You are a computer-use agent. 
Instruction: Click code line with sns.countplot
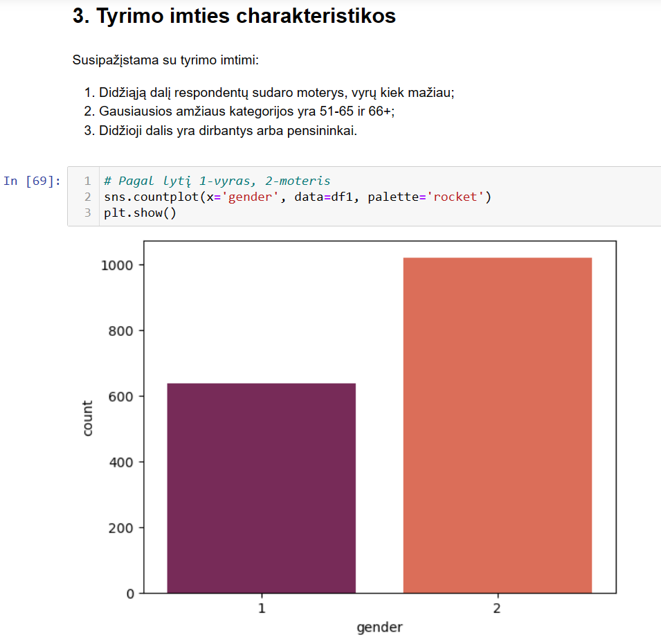point(298,197)
